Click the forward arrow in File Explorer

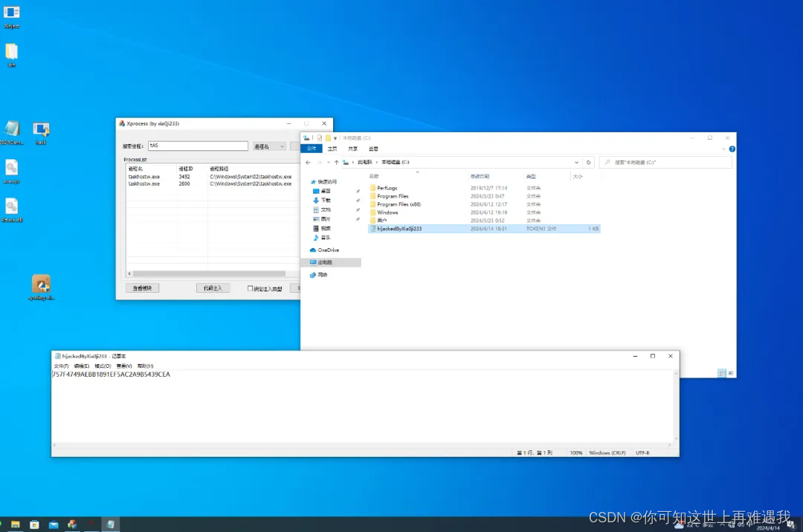[x=319, y=162]
